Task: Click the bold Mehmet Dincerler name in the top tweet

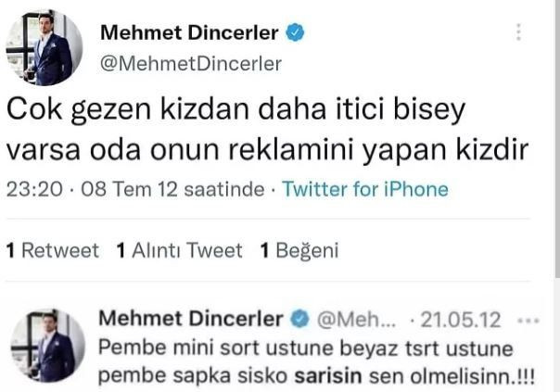Action: click(188, 33)
